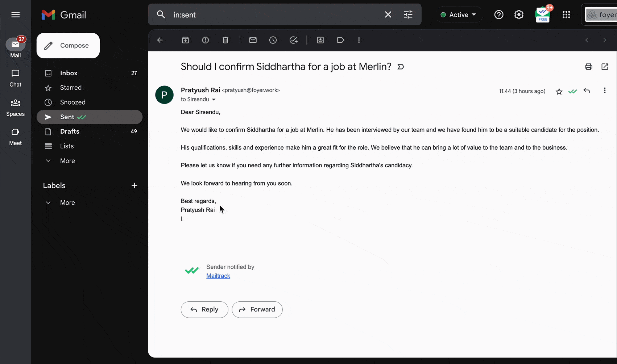Screen dimensions: 617x364
Task: Compose a new email
Action: coord(68,46)
